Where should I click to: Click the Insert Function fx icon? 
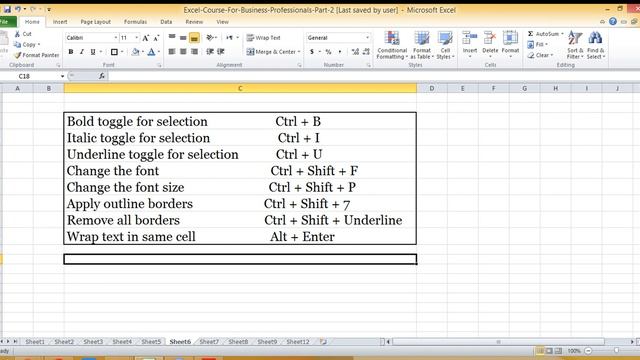tap(102, 76)
